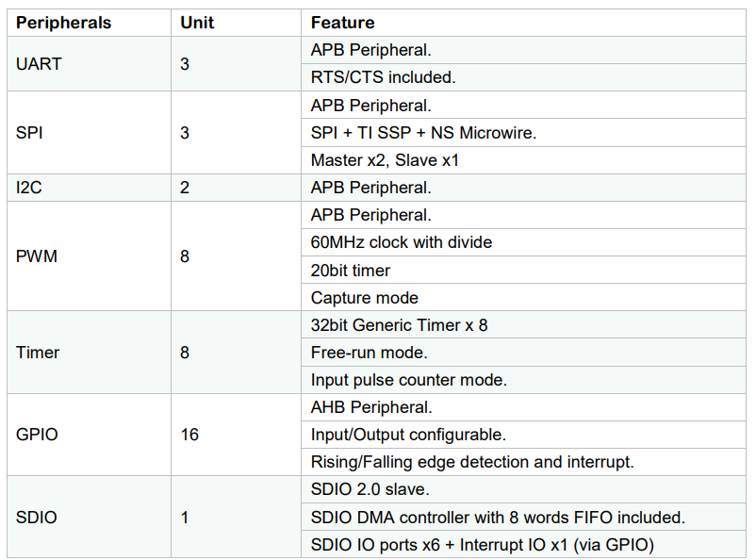This screenshot has height=560, width=756.
Task: Click the SDIO DMA controller feature row
Action: pyautogui.click(x=523, y=517)
